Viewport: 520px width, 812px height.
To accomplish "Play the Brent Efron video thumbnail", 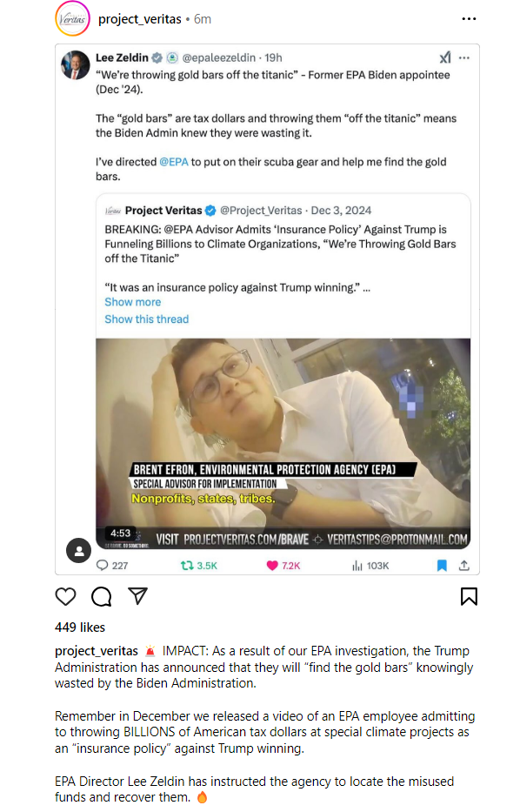I will (x=283, y=443).
